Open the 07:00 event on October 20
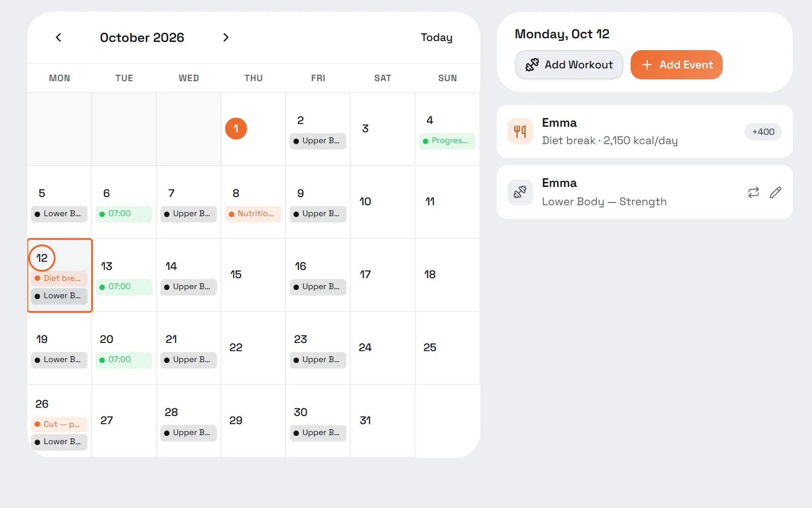812x508 pixels. point(124,360)
